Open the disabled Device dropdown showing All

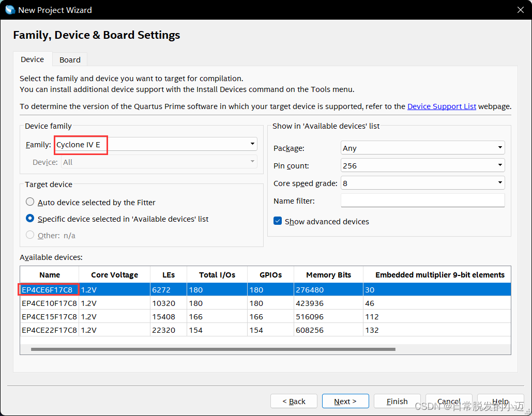click(x=159, y=162)
